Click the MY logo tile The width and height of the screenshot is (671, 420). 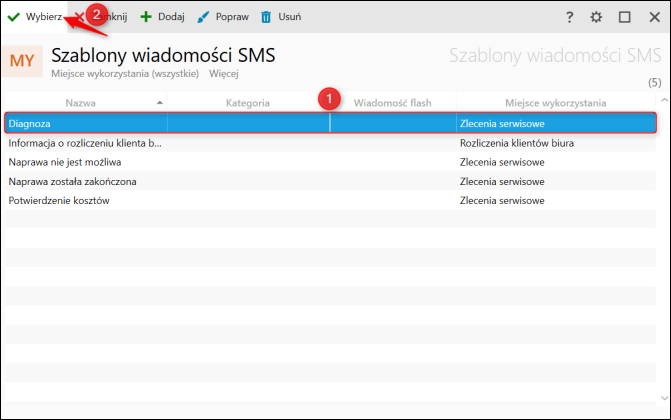pos(22,61)
